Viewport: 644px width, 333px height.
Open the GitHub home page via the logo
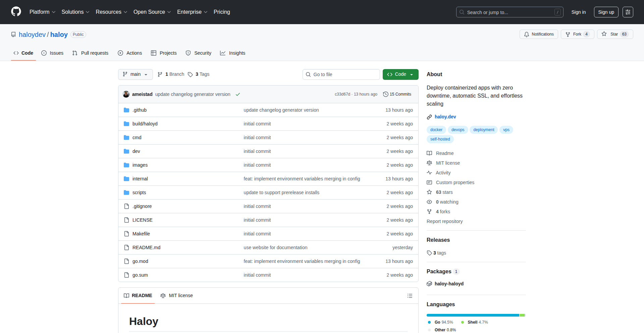(15, 12)
